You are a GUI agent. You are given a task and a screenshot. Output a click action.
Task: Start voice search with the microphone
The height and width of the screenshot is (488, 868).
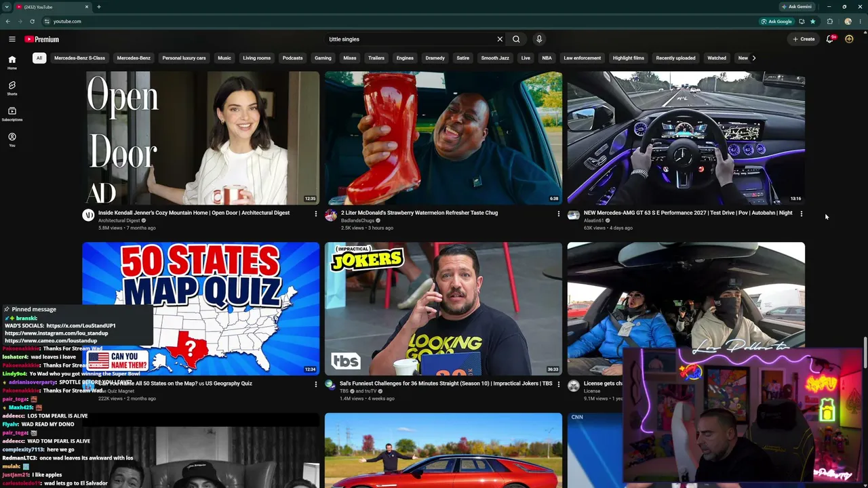coord(539,39)
